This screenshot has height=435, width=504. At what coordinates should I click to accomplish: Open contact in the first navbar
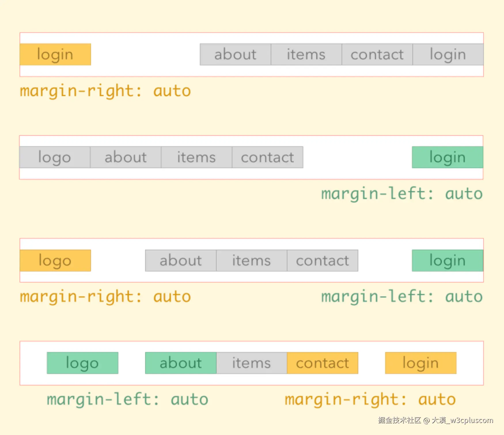point(377,54)
